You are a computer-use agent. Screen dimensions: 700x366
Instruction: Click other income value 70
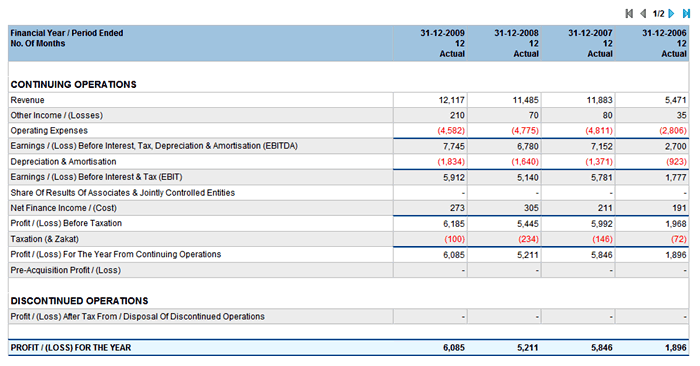[x=533, y=115]
